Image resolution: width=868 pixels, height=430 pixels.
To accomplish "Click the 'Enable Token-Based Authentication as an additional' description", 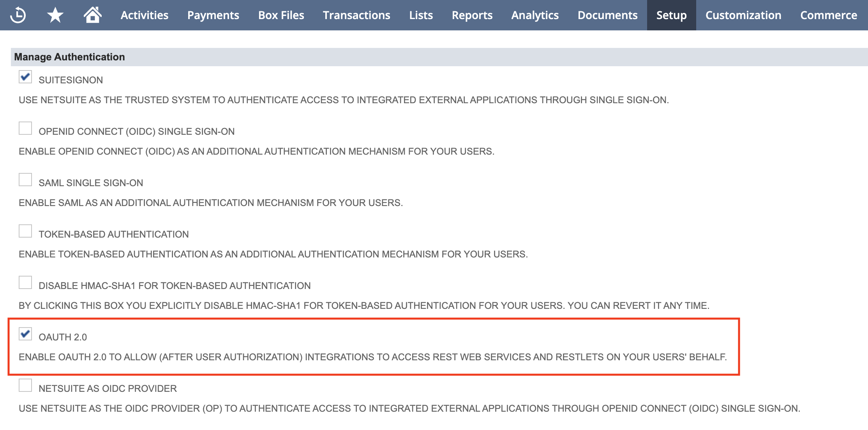I will pos(273,254).
